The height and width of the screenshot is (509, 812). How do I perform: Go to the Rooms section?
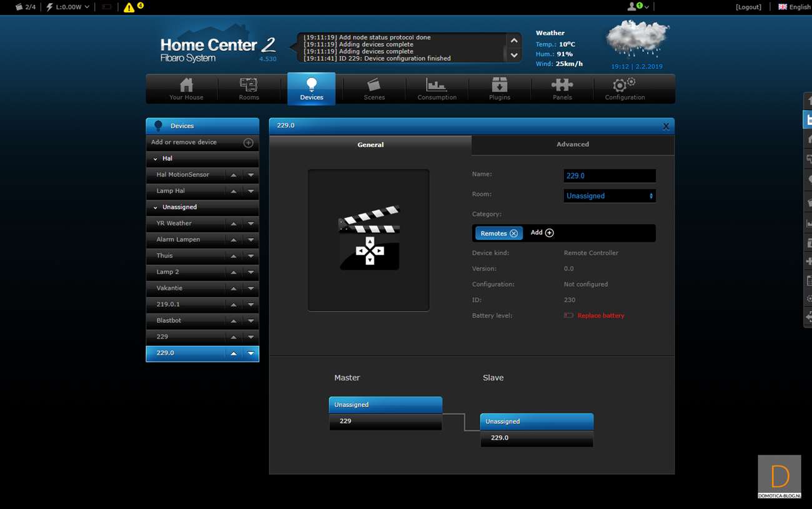(x=249, y=89)
